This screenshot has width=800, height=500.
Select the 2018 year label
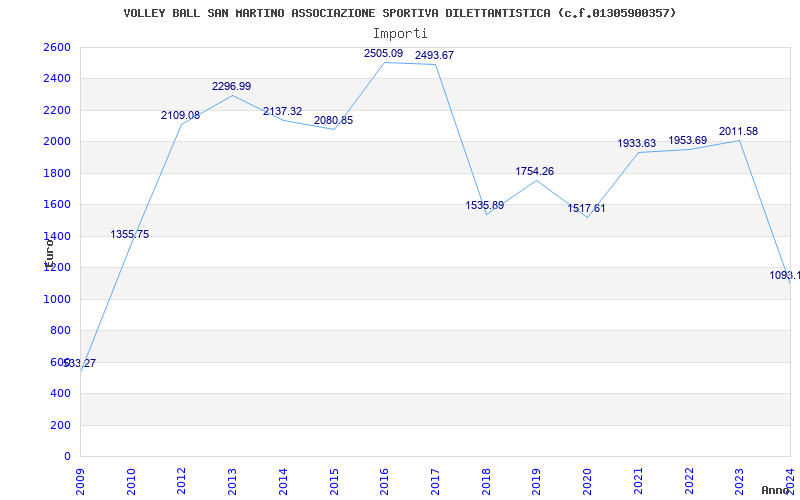[x=486, y=482]
